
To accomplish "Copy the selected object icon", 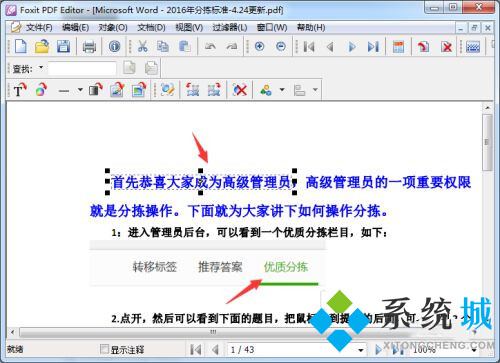I will pos(163,46).
